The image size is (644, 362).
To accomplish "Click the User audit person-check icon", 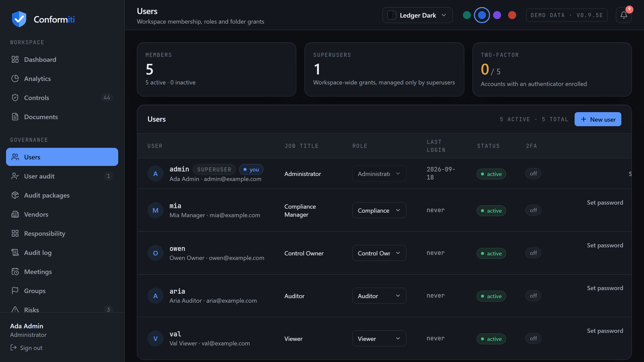I will 15,176.
